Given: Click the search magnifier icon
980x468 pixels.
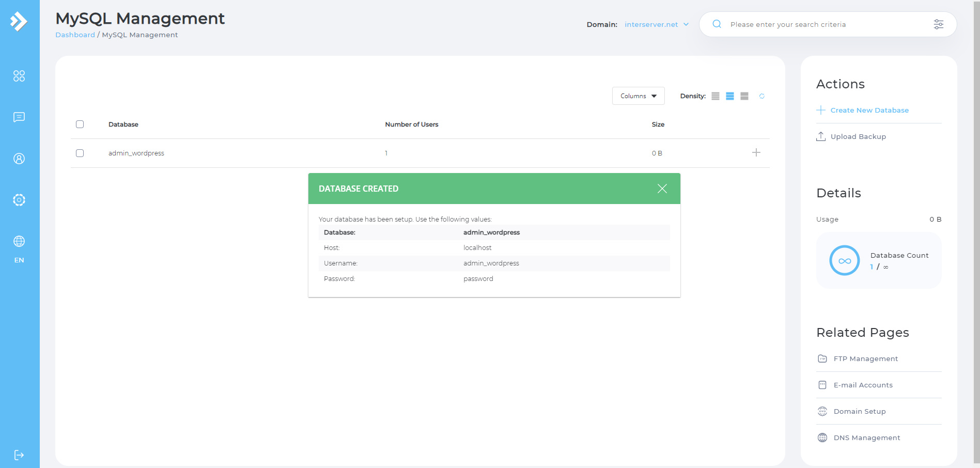Looking at the screenshot, I should click(x=717, y=24).
